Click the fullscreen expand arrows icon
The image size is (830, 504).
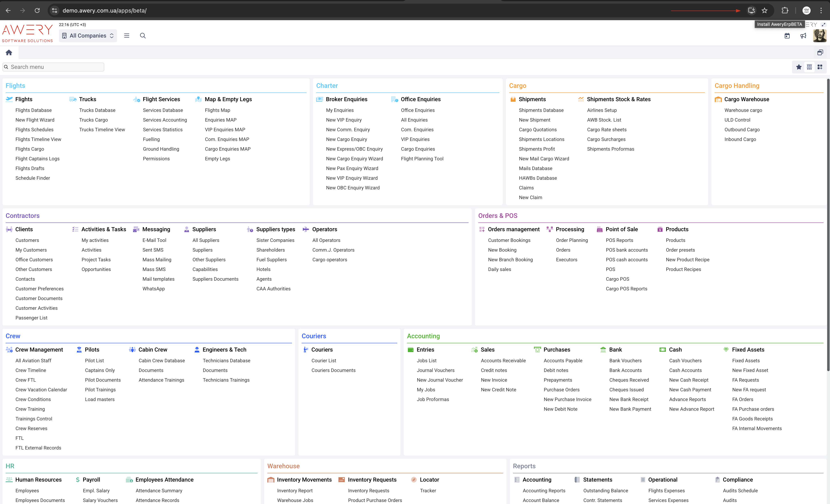823,25
